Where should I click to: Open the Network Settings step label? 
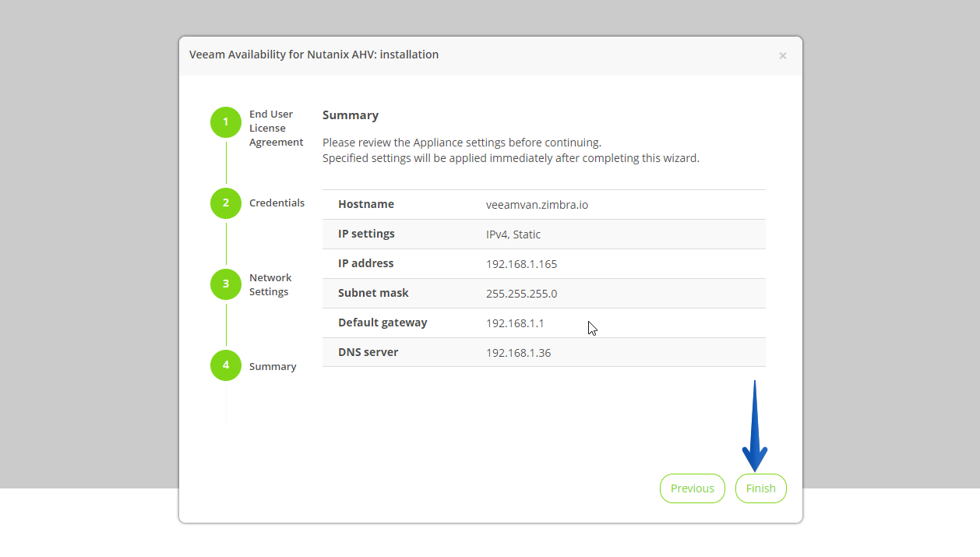coord(270,285)
